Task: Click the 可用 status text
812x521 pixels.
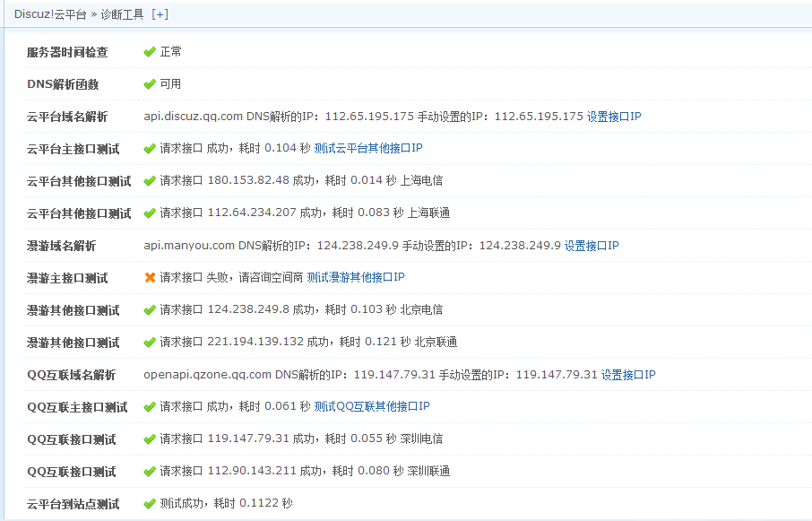Action: (170, 84)
